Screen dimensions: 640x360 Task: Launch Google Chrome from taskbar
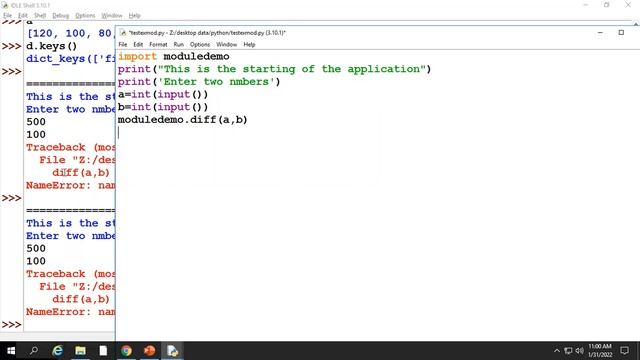126,351
